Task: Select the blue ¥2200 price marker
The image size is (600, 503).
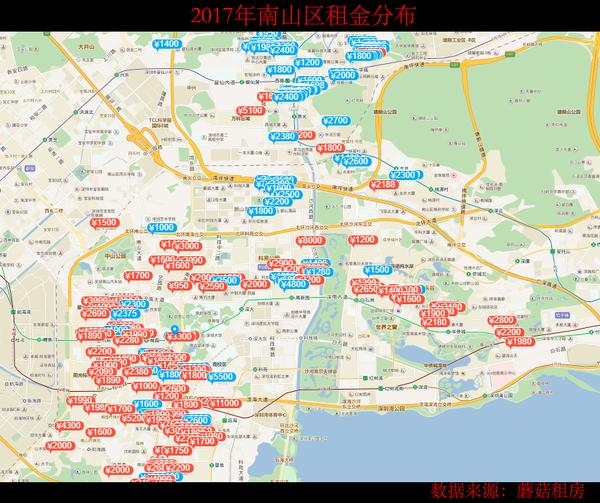Action: 277,202
